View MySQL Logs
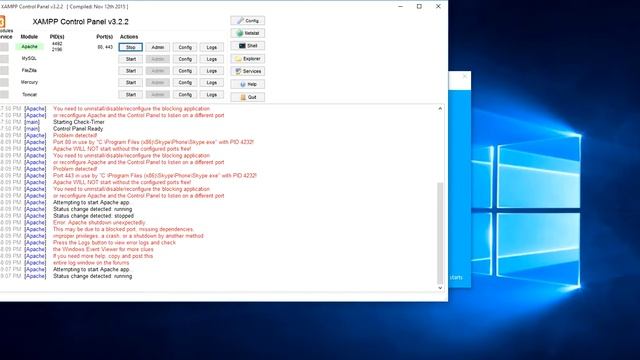The image size is (640, 360). tap(211, 59)
